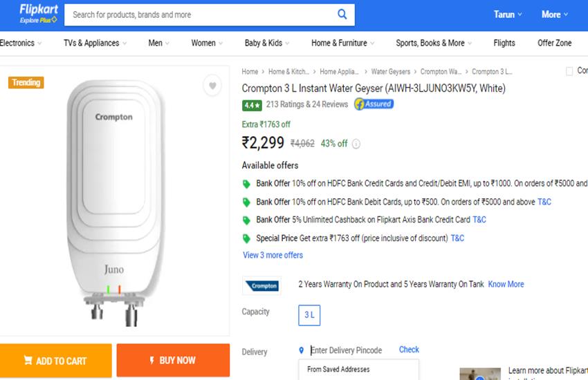
Task: Open View 3 more offers link
Action: 273,255
